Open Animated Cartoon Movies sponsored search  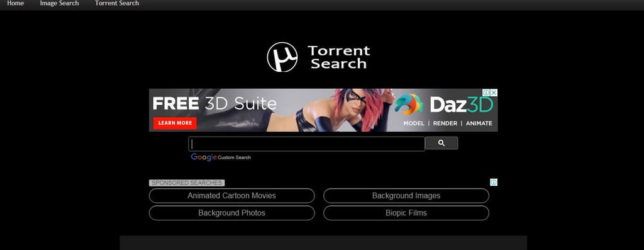pyautogui.click(x=231, y=196)
